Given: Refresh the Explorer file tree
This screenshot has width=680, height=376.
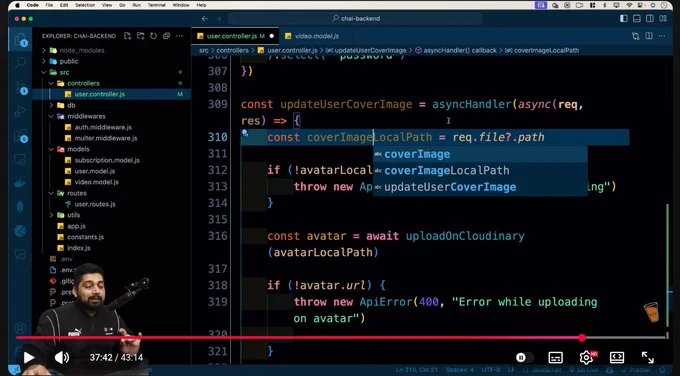Looking at the screenshot, I should (154, 36).
